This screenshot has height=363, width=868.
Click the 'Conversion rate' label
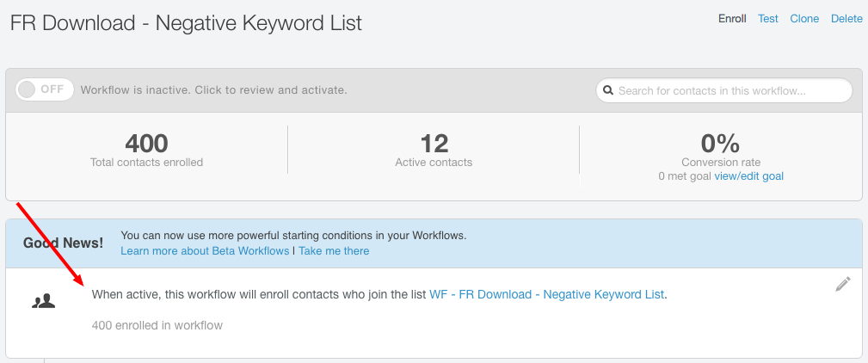click(721, 163)
